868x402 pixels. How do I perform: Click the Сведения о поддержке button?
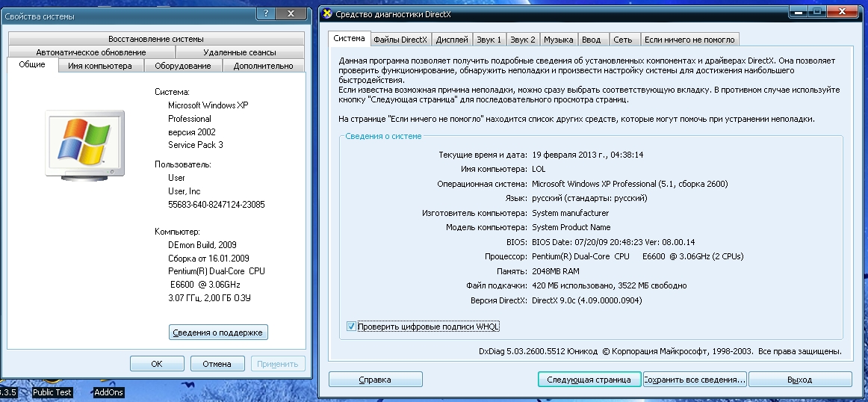(x=218, y=333)
